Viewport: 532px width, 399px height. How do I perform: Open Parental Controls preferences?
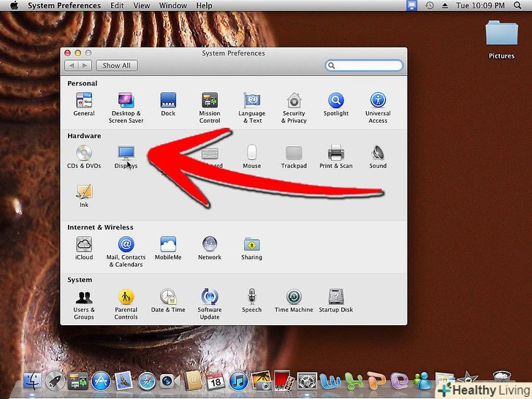point(126,304)
